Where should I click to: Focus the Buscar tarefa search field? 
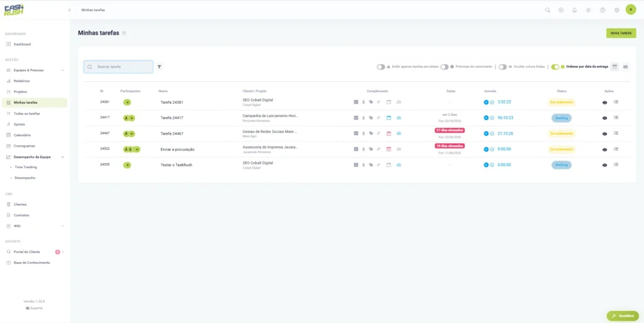(x=118, y=67)
